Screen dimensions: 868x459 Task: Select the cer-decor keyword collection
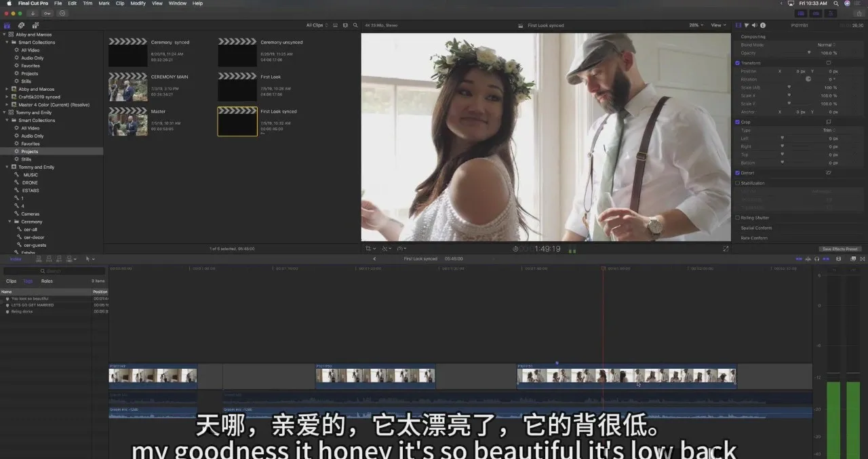point(34,237)
